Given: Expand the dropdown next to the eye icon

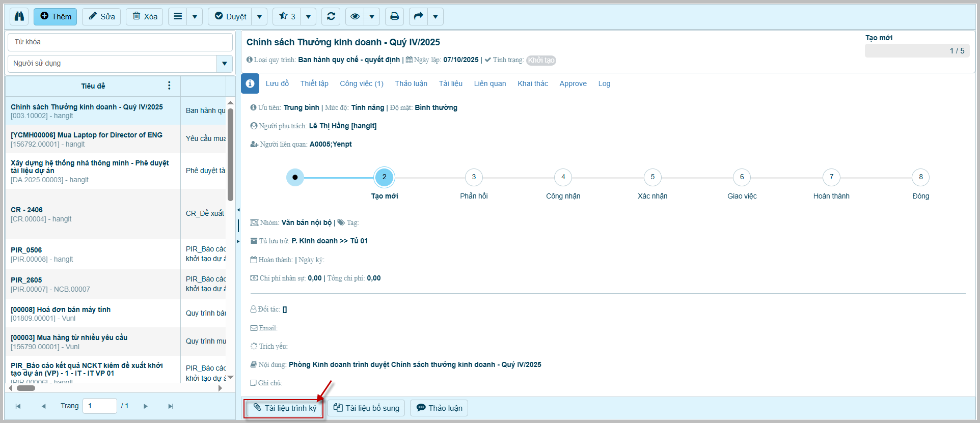Looking at the screenshot, I should pyautogui.click(x=372, y=16).
